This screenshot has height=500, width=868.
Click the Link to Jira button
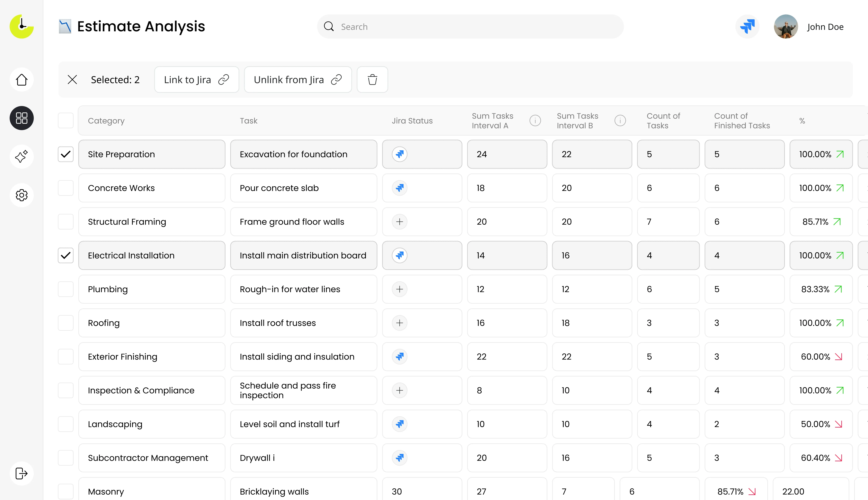(196, 80)
